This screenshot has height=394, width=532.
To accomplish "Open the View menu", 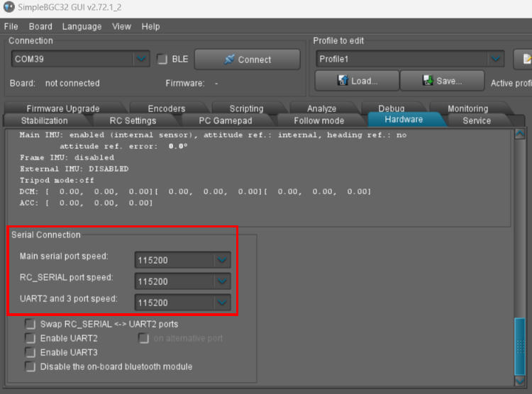I will point(121,26).
